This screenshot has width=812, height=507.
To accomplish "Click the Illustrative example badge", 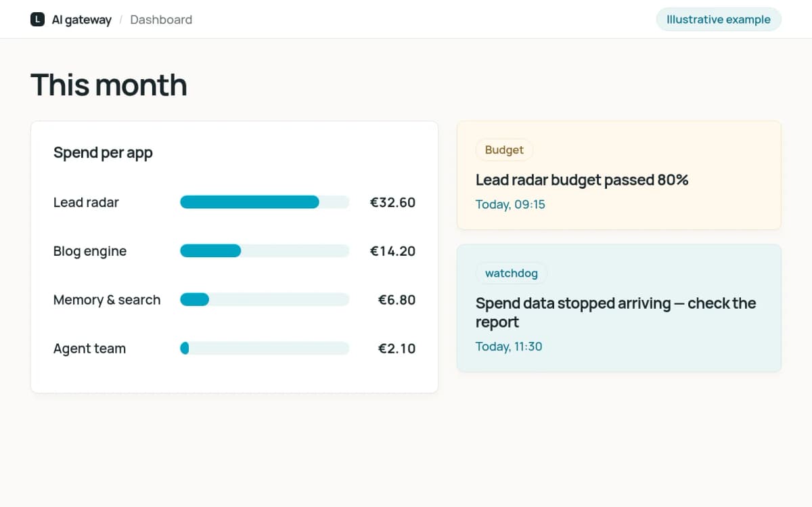I will pyautogui.click(x=719, y=20).
